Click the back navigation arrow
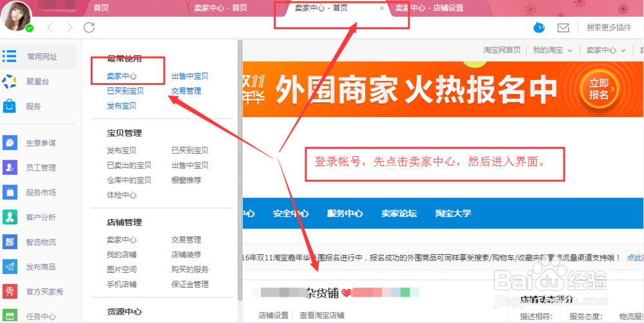The height and width of the screenshot is (323, 644). click(50, 28)
